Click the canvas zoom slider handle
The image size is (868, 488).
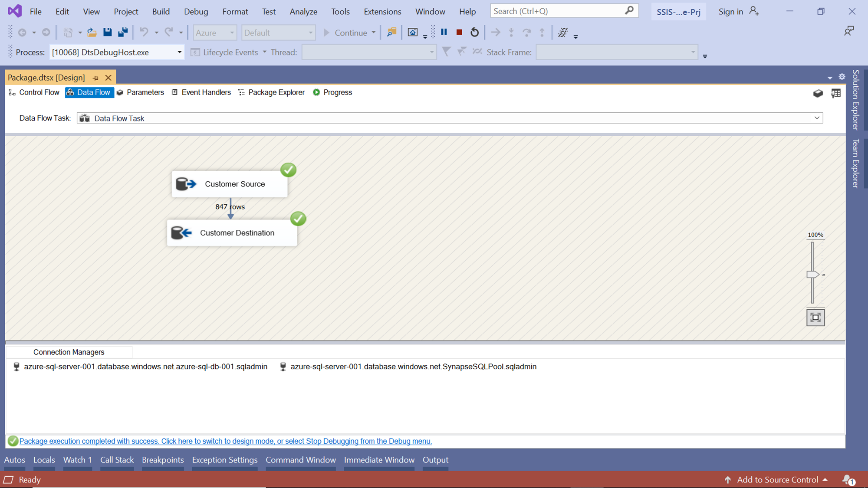tap(812, 275)
